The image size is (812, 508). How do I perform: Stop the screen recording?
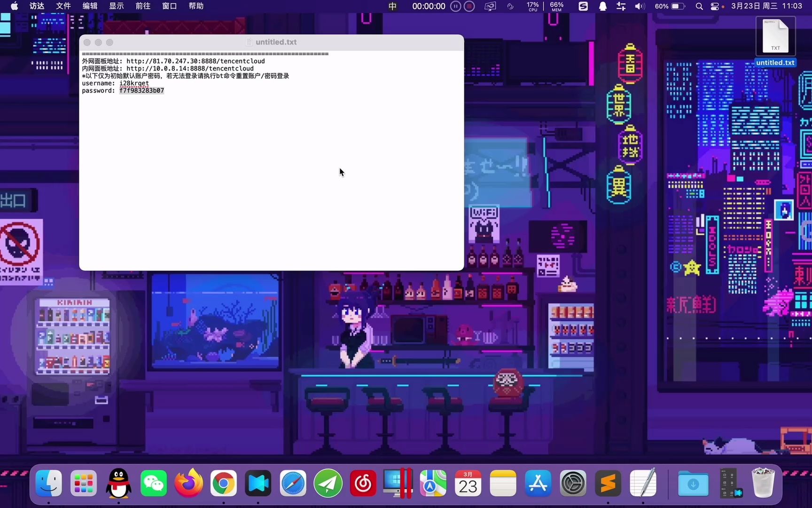coord(469,6)
